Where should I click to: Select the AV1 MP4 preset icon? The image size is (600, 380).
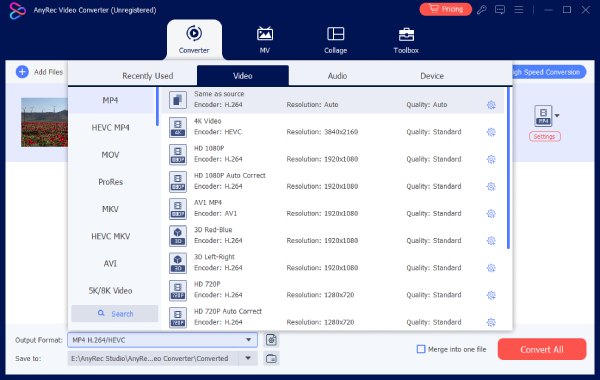pos(178,209)
